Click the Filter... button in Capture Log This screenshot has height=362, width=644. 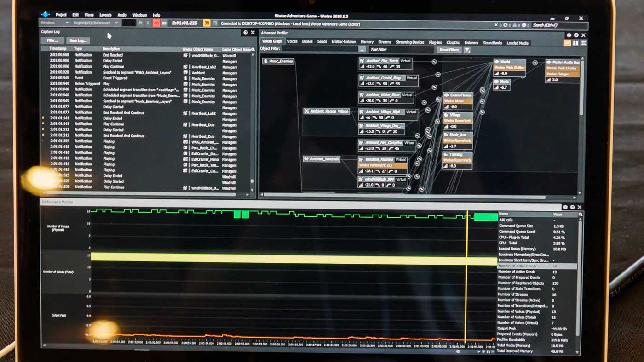pos(52,40)
